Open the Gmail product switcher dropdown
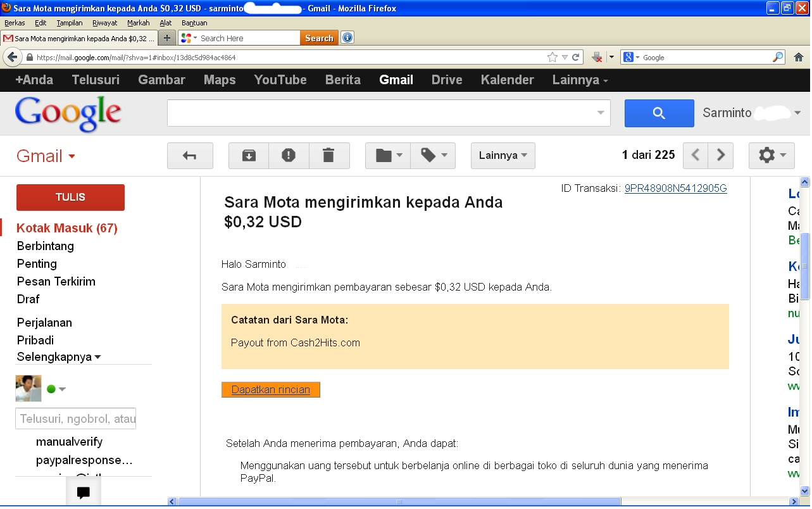The height and width of the screenshot is (509, 812). (46, 156)
